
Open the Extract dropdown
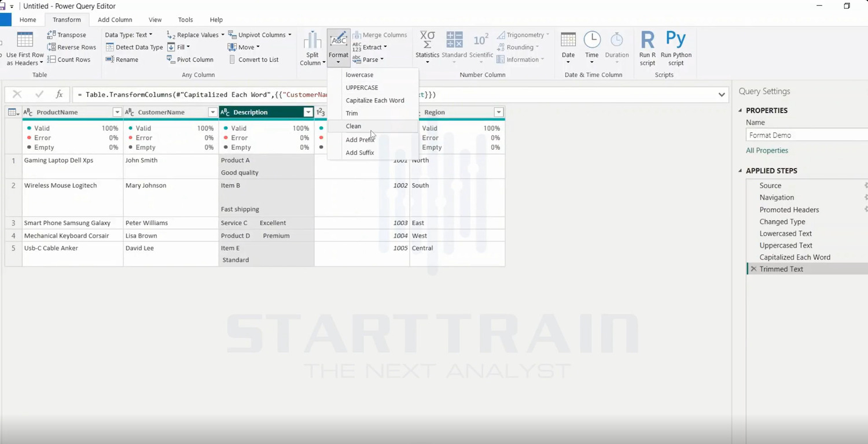click(370, 47)
